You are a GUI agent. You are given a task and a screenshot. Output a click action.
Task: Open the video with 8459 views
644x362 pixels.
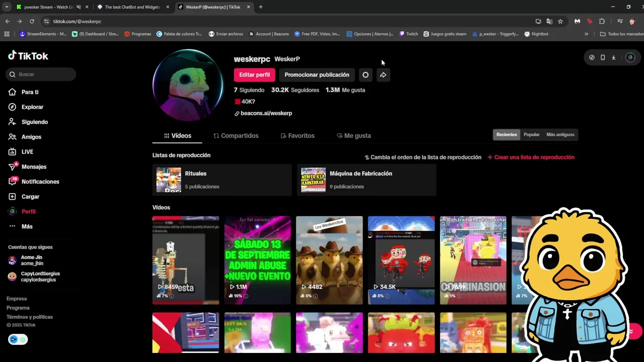click(186, 260)
